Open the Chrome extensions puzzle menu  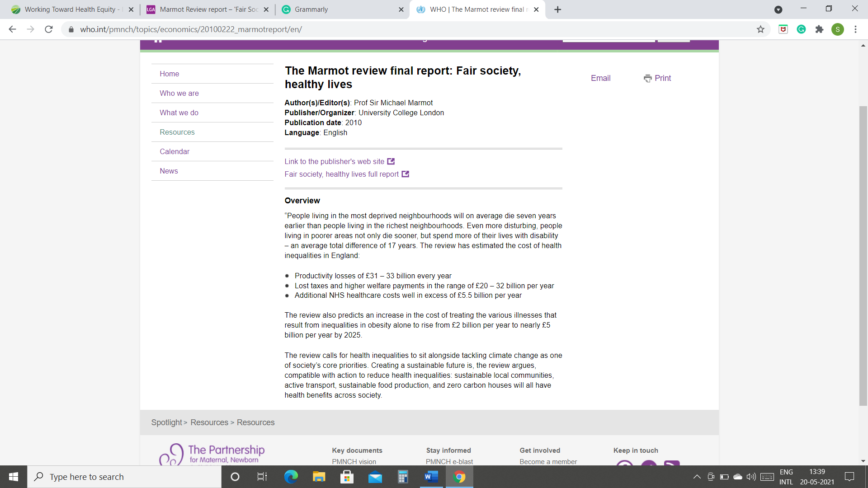point(819,29)
